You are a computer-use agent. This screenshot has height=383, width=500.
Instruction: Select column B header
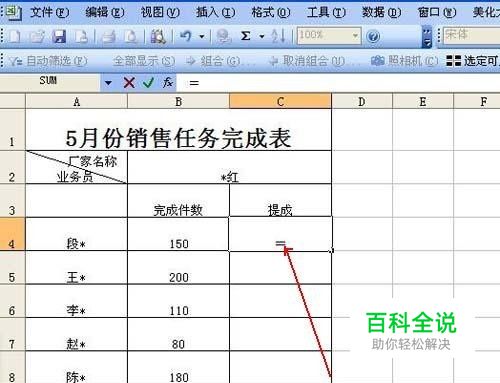(x=178, y=101)
